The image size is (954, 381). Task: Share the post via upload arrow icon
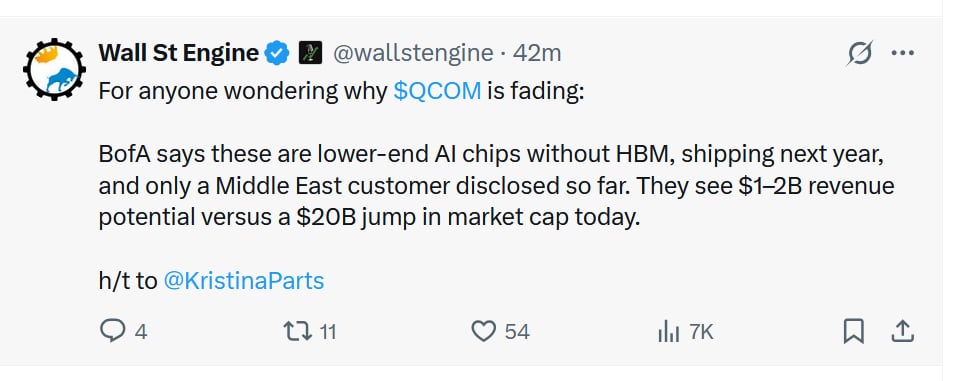(x=903, y=332)
